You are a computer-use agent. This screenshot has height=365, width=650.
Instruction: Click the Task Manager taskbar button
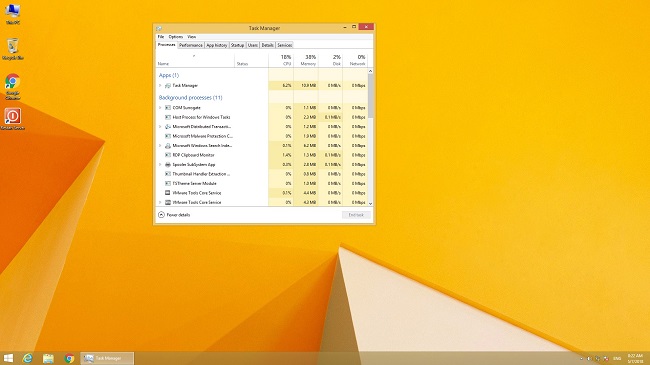[107, 358]
